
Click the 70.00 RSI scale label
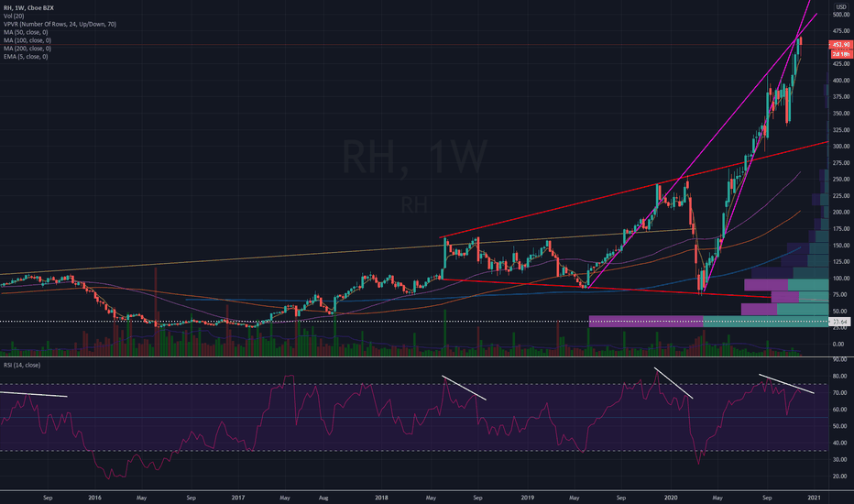pos(841,393)
